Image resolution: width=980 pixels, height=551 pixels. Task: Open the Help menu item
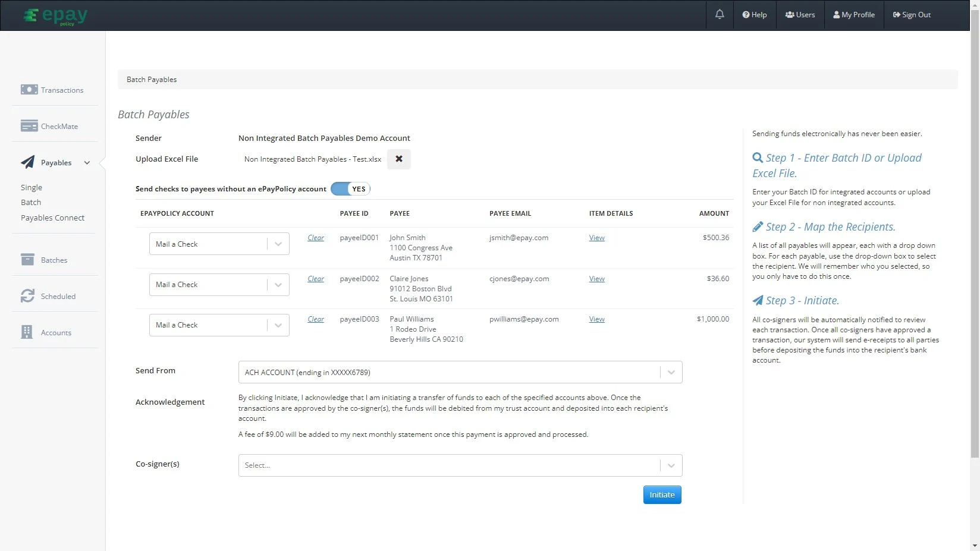click(755, 15)
